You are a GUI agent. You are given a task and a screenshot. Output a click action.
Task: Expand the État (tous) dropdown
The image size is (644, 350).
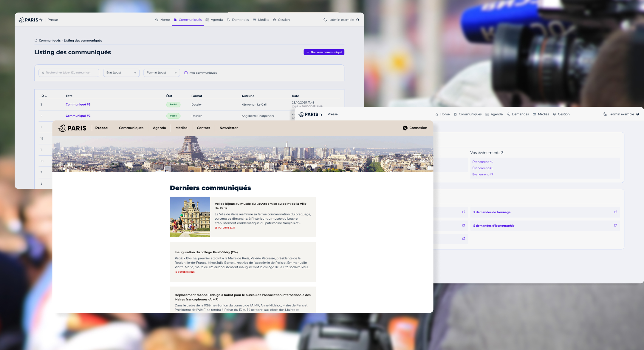tap(121, 73)
